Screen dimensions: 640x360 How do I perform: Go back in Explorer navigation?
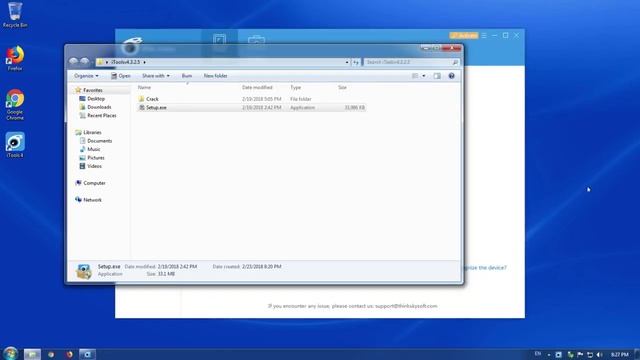coord(73,62)
